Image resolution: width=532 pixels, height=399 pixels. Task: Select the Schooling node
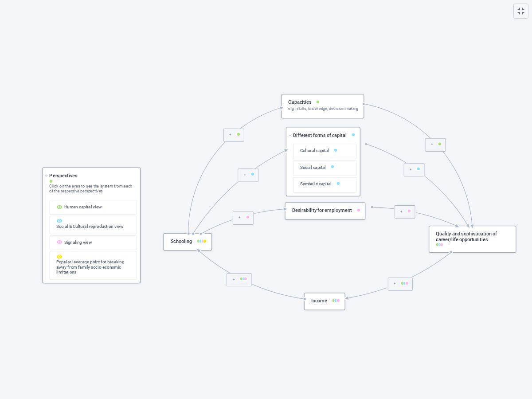pyautogui.click(x=181, y=242)
